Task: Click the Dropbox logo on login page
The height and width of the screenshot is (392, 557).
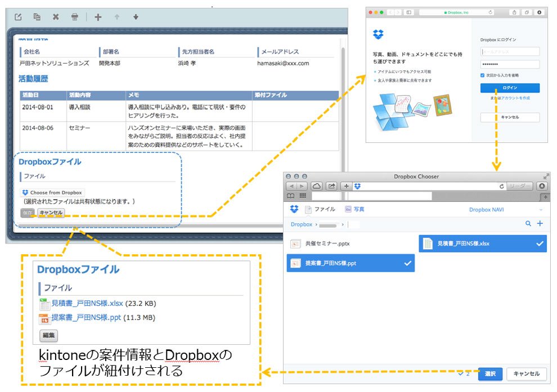Action: (378, 34)
